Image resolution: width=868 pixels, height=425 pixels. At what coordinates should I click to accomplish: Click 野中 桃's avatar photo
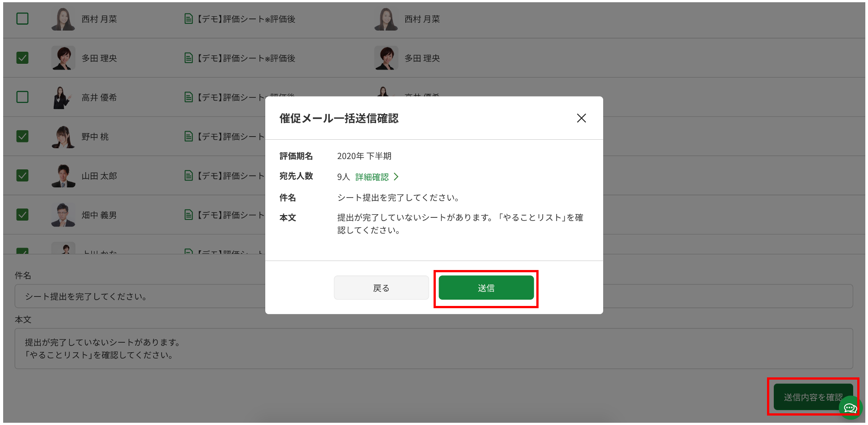point(63,136)
